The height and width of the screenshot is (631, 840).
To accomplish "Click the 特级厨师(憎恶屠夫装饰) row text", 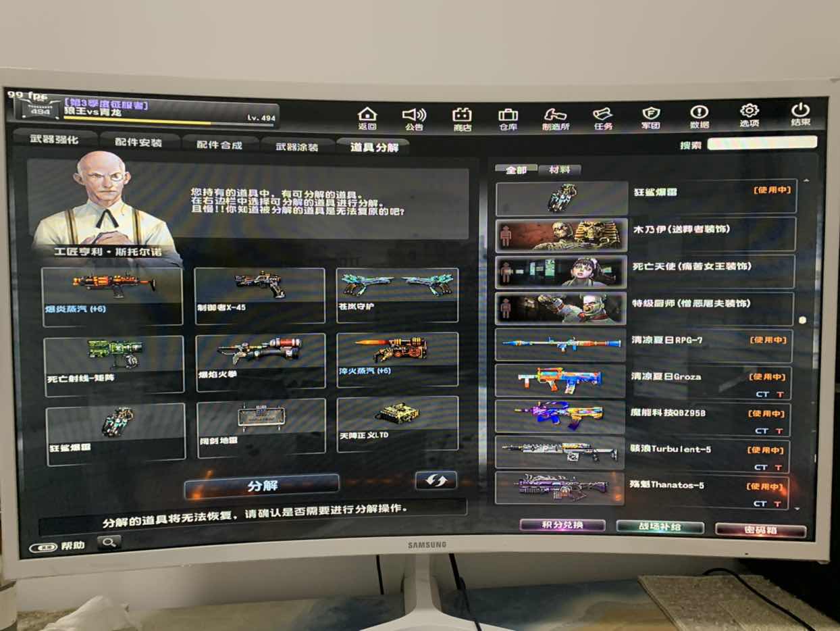I will 690,303.
